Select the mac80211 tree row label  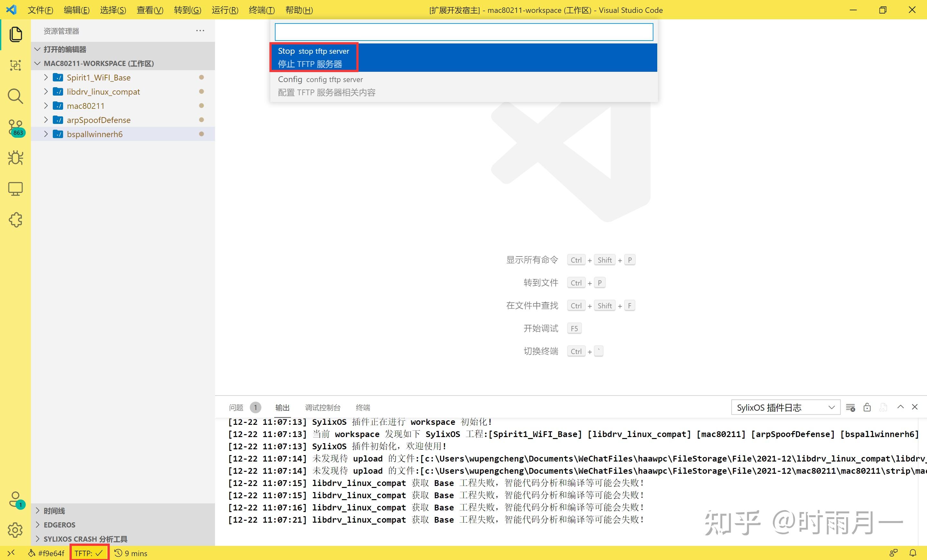pyautogui.click(x=85, y=106)
